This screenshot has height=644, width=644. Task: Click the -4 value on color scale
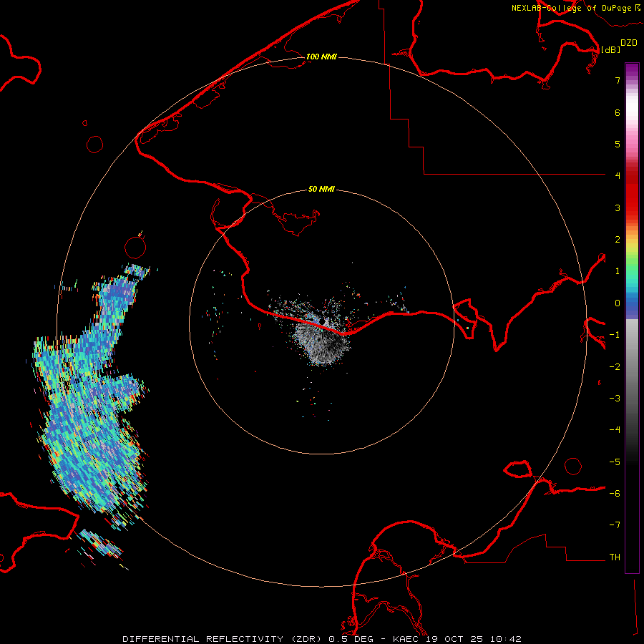pos(615,430)
